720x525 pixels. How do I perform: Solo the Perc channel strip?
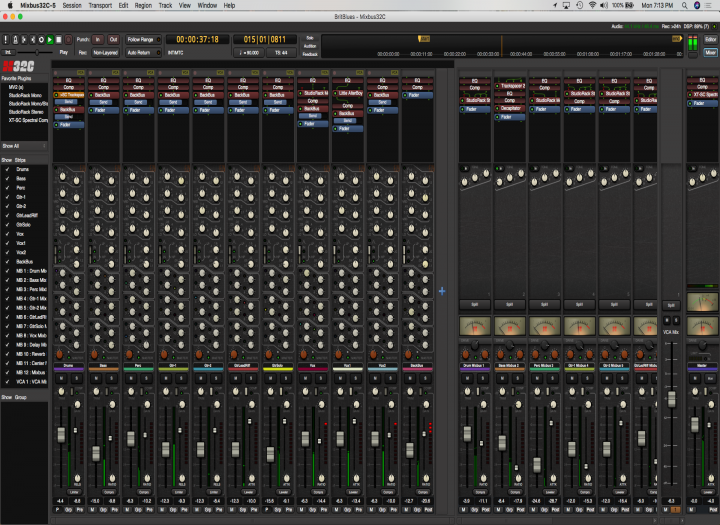pos(146,378)
